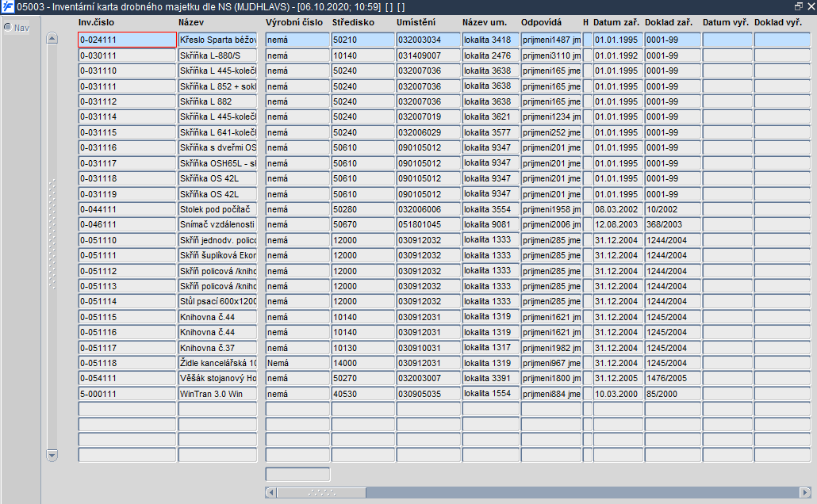Click Umístění cell 031409007
Viewport: 817px width, 504px height.
pyautogui.click(x=428, y=55)
